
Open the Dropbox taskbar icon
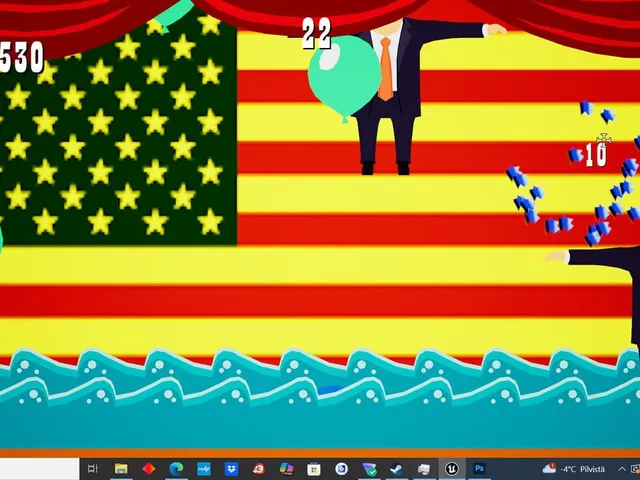pyautogui.click(x=231, y=469)
